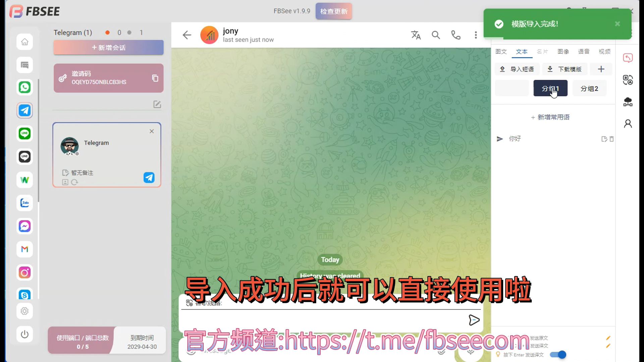Click 新增会话 to add a session

pos(108,48)
